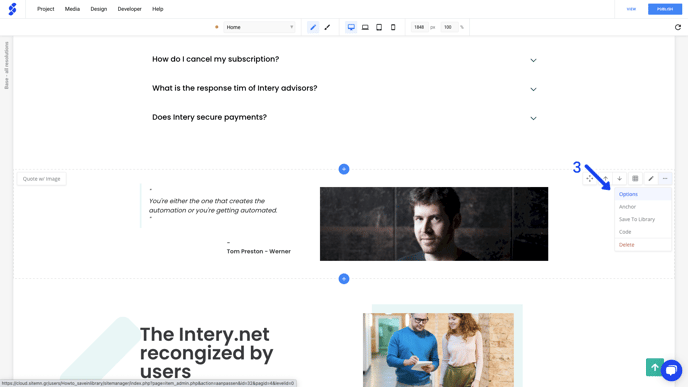Move the Quote block down
Viewport: 688px width, 387px height.
click(x=620, y=179)
